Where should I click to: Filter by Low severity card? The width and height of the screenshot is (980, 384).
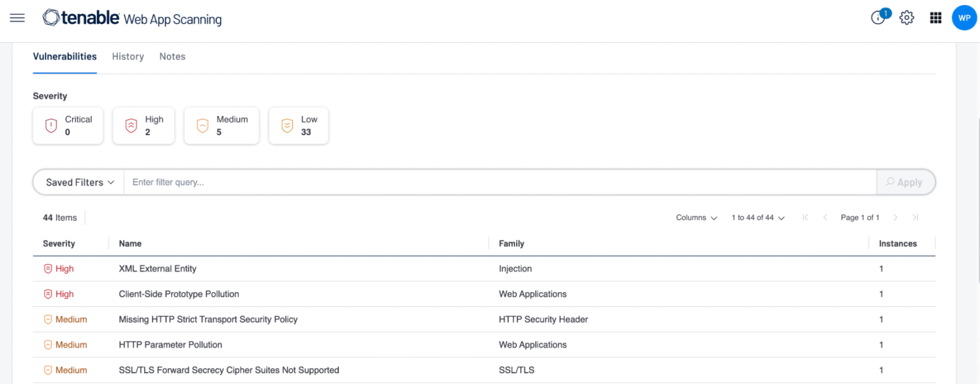pyautogui.click(x=299, y=126)
